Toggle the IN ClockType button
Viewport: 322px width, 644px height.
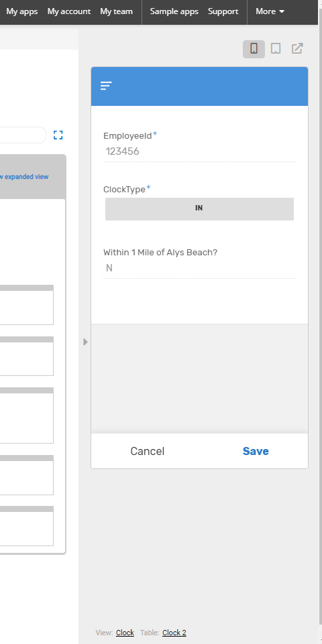click(x=199, y=208)
